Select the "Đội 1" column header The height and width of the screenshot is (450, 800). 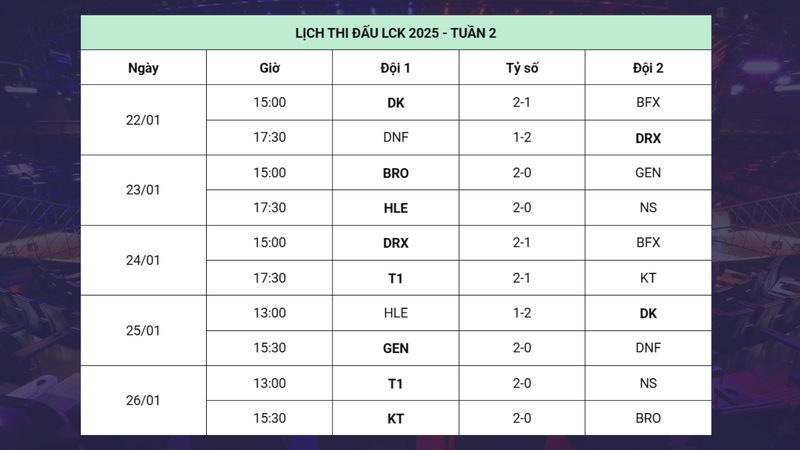(396, 68)
